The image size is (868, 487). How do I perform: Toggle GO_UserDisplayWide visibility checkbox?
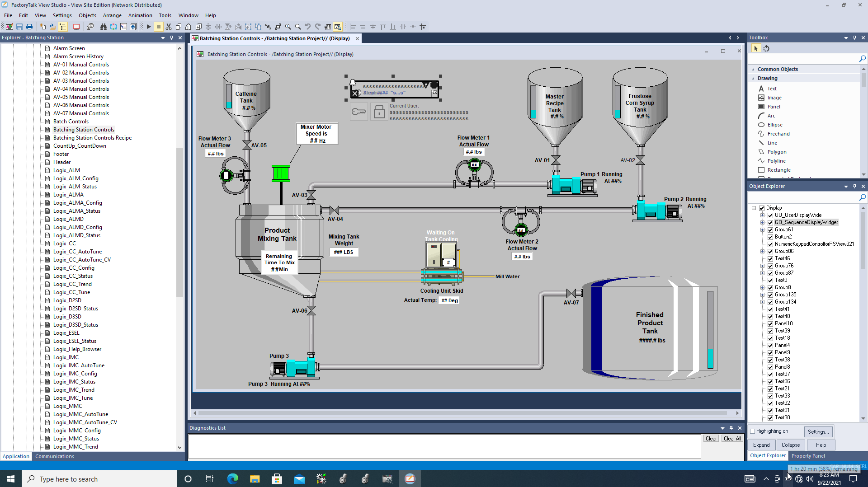tap(770, 215)
